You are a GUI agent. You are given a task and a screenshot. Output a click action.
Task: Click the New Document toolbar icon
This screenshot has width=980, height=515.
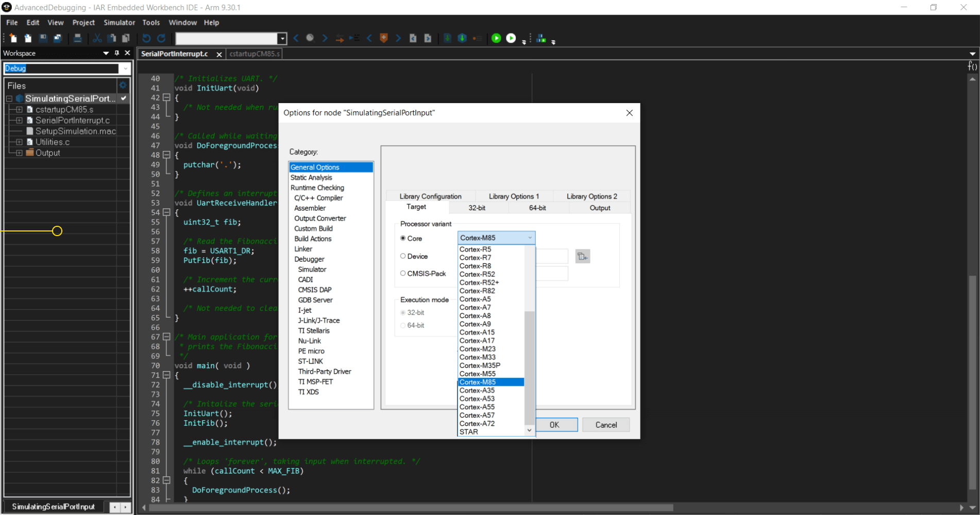point(13,38)
